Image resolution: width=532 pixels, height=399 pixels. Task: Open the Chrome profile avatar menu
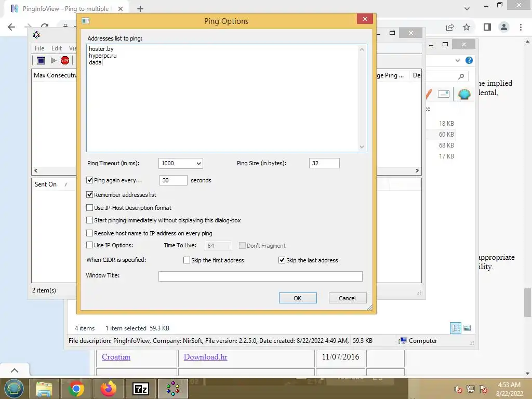504,27
